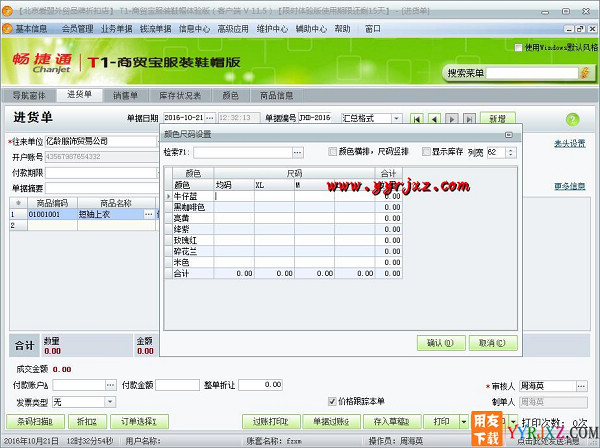
Task: Click the 存入草稿D button
Action: click(x=392, y=422)
